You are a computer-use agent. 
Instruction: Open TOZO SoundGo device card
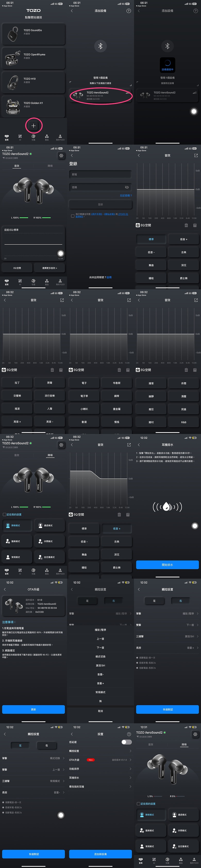pyautogui.click(x=33, y=34)
